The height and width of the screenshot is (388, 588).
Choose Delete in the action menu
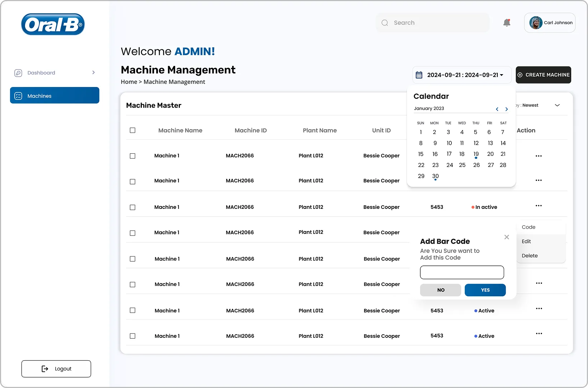point(530,256)
